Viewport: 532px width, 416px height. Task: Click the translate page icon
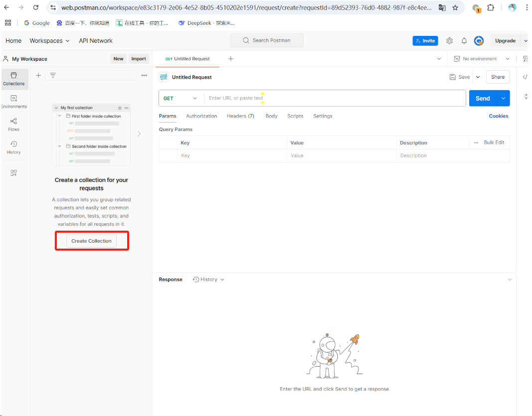click(x=442, y=7)
